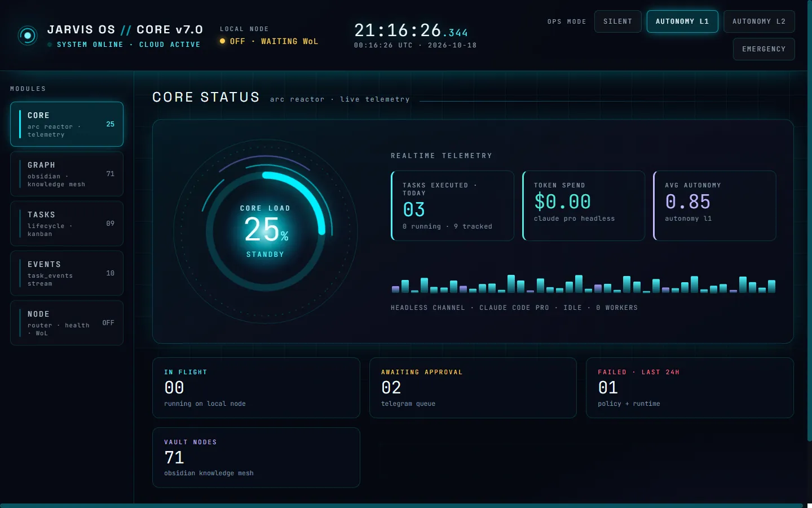Viewport: 812px width, 508px height.
Task: Click the 'SYSTEM ONLINE' status text
Action: 90,45
